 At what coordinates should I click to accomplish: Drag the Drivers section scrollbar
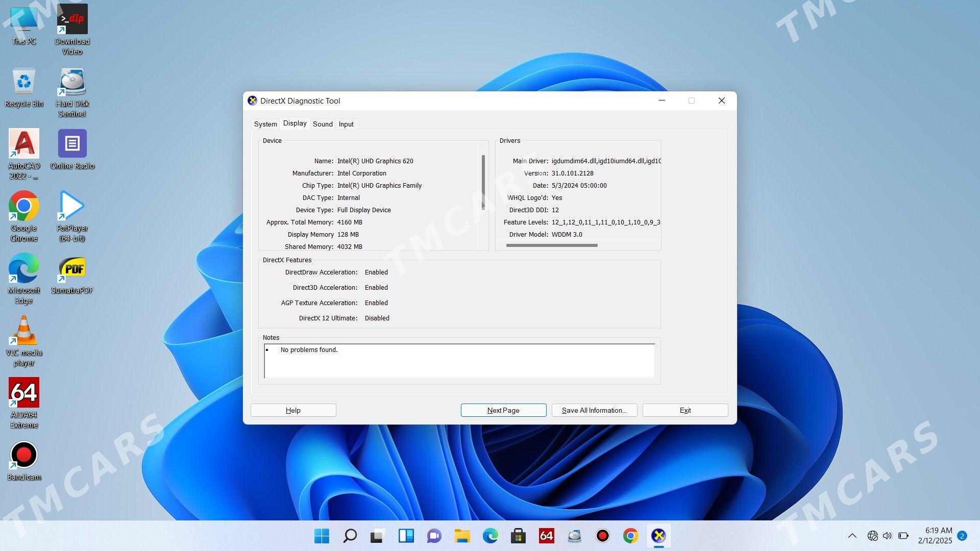tap(551, 245)
